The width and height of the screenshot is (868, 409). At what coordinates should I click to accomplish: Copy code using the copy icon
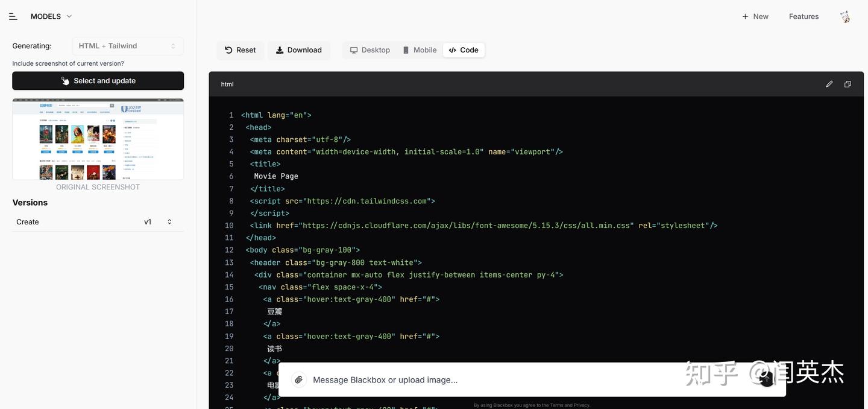(848, 84)
